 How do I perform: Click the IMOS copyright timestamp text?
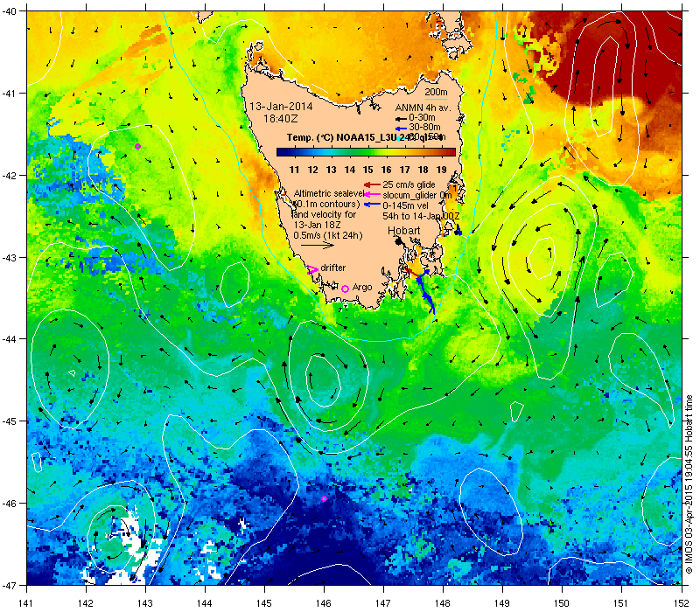click(689, 484)
